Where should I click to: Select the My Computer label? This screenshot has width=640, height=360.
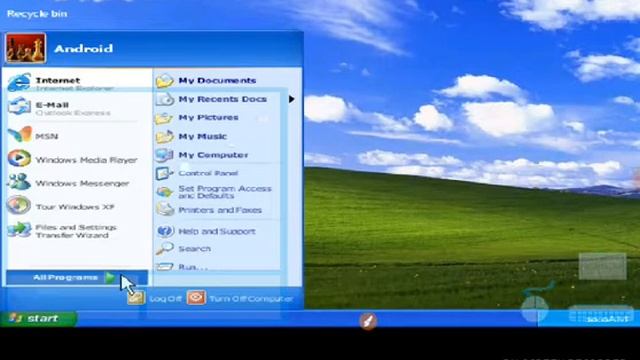click(213, 155)
